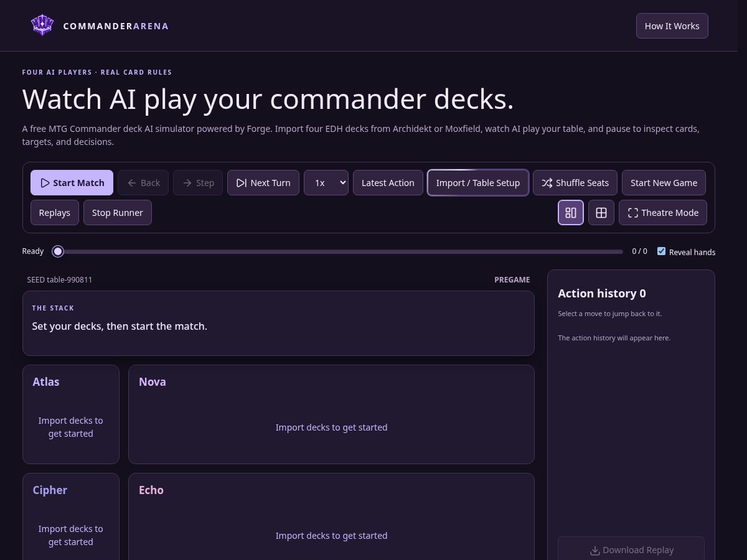
Task: Toggle the Reveal hands checkbox
Action: (662, 251)
